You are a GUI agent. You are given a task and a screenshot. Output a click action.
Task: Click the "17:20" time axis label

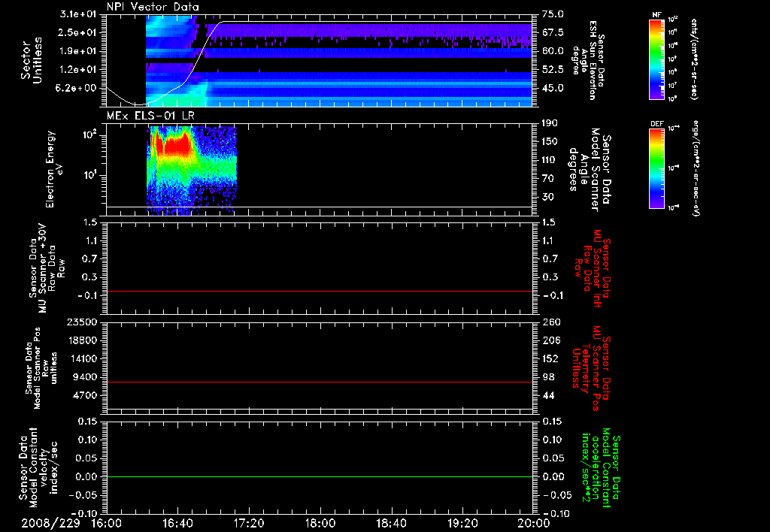[249, 523]
